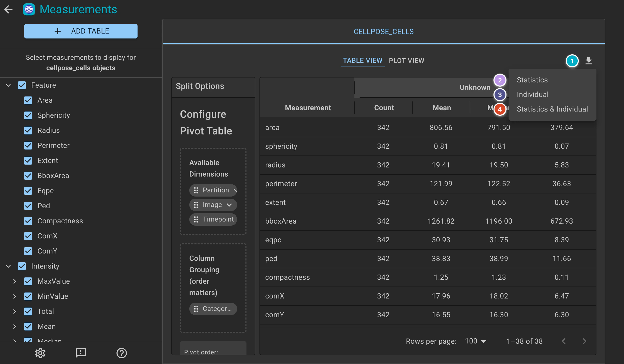Screen dimensions: 624x364
Task: Uncheck the BboxArea checkbox
Action: (28, 176)
